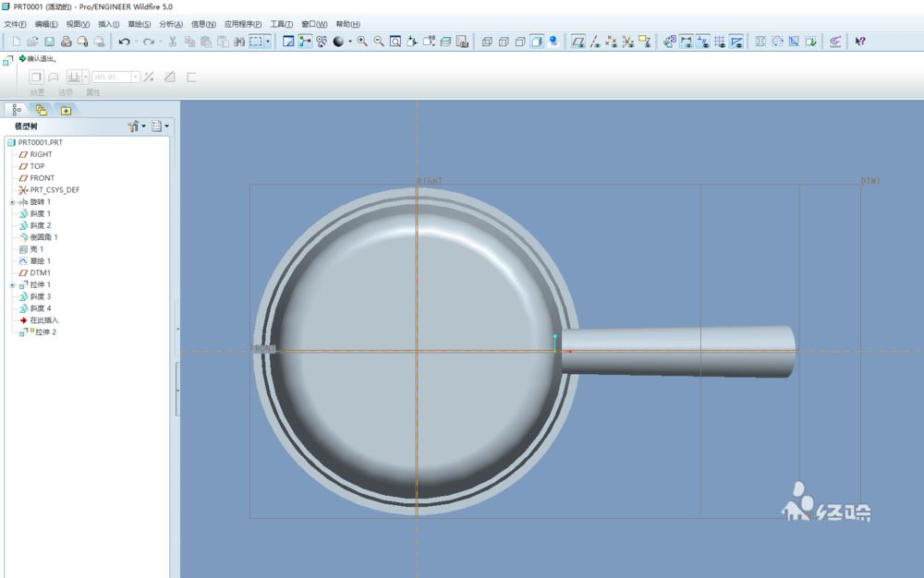Image resolution: width=924 pixels, height=578 pixels.
Task: Select 壳 1 shell feature
Action: coord(31,249)
